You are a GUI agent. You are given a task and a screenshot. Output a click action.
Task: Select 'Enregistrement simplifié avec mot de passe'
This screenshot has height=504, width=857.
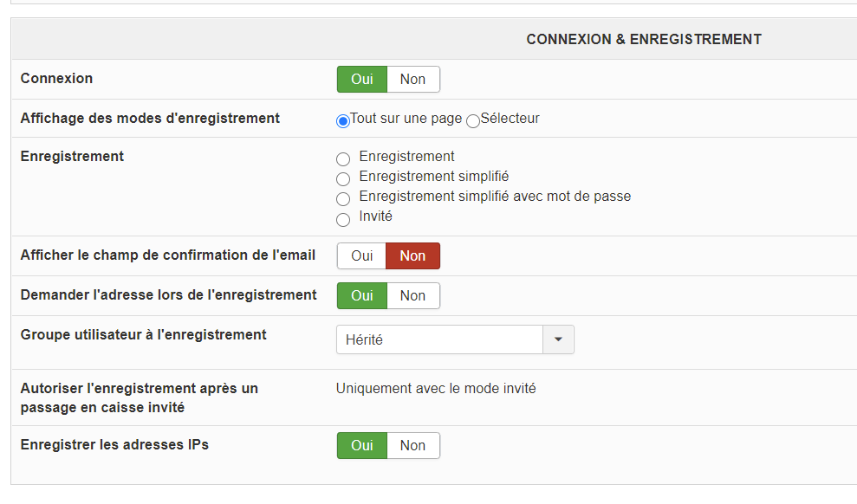(343, 199)
